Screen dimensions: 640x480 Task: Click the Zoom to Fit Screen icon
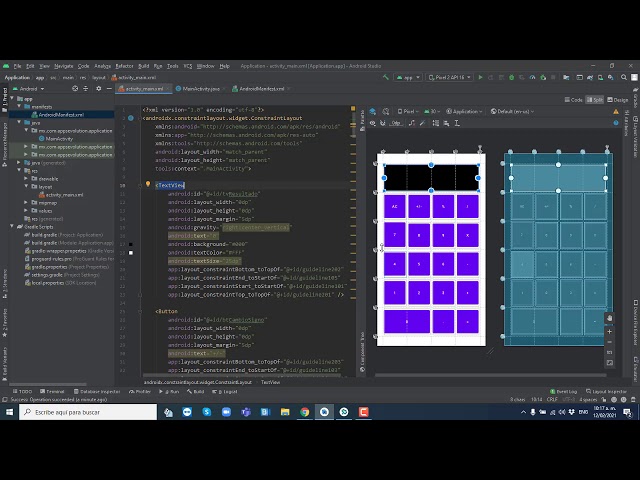coord(609,362)
